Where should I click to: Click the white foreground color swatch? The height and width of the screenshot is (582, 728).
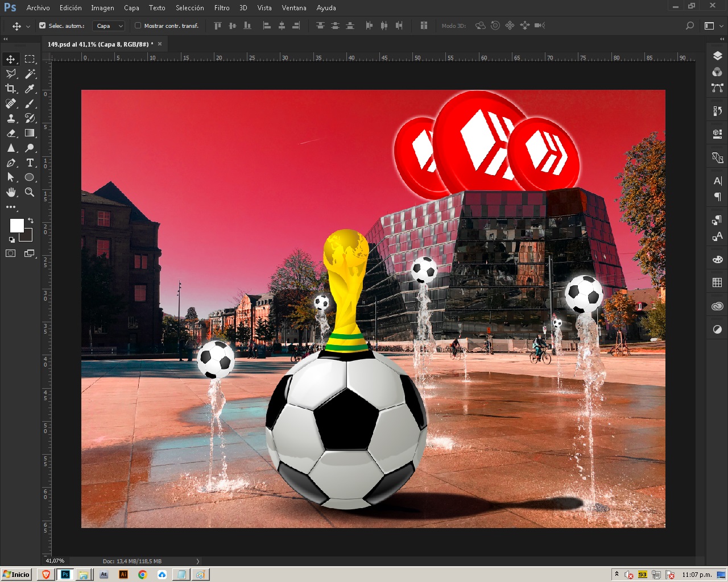[x=16, y=226]
